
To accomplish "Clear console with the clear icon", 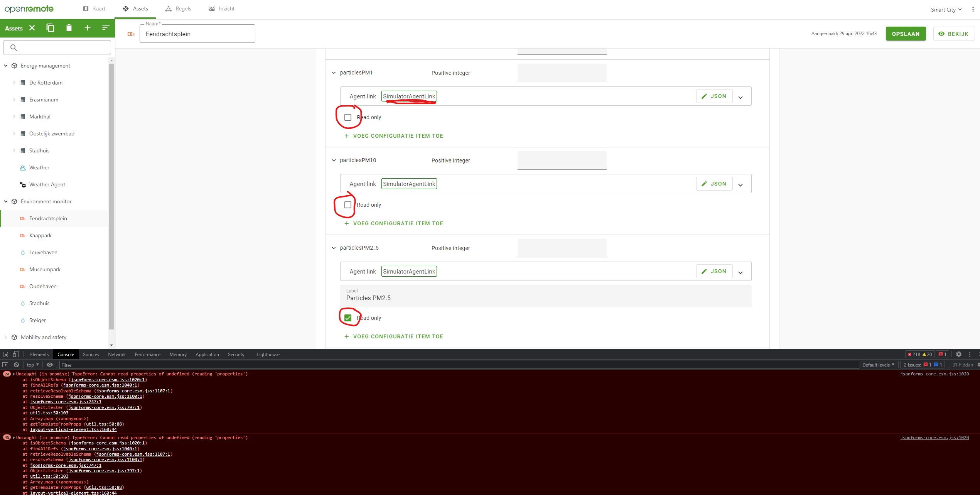I will pos(16,365).
